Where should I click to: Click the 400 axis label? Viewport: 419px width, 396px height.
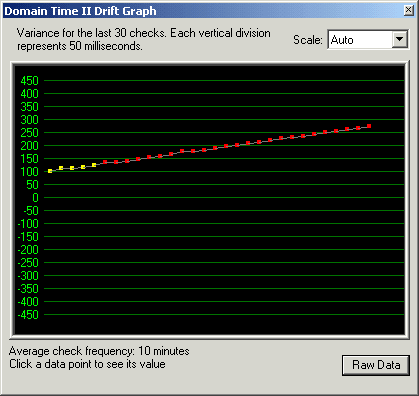(30, 94)
